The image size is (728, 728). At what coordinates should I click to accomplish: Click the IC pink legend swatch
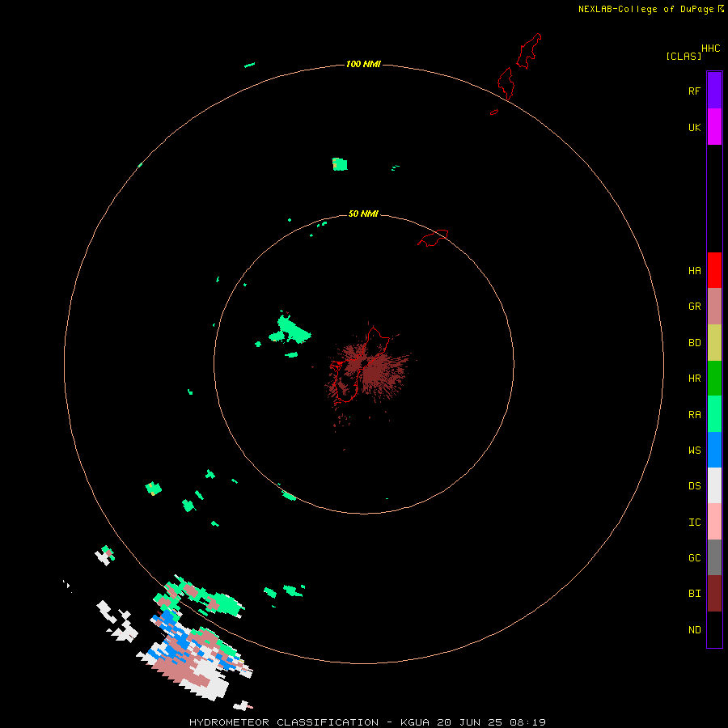(x=714, y=522)
